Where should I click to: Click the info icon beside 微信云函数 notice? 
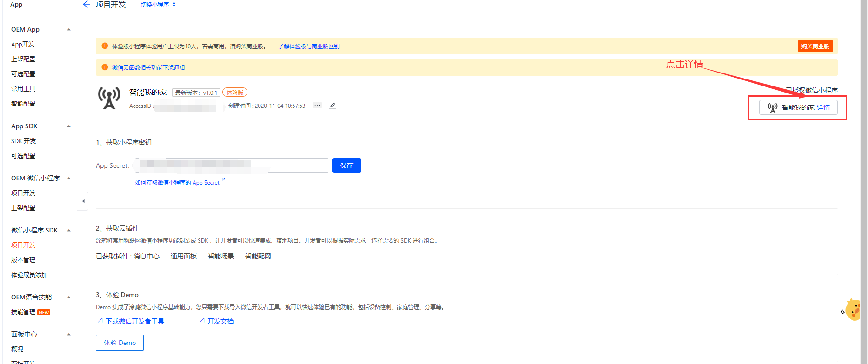click(x=105, y=67)
